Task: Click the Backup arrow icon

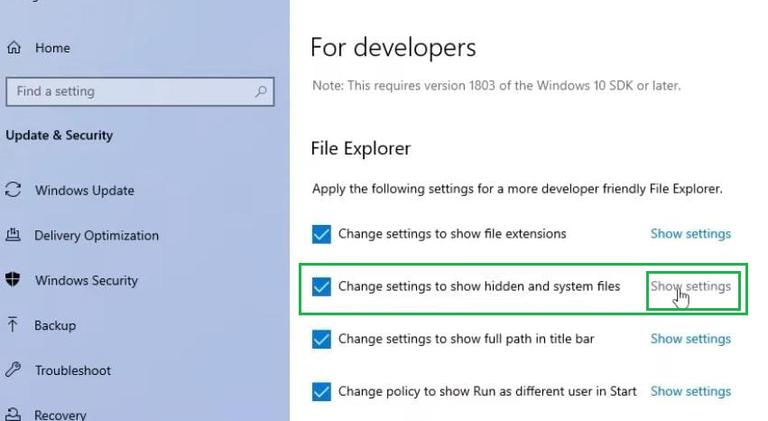Action: [x=13, y=325]
